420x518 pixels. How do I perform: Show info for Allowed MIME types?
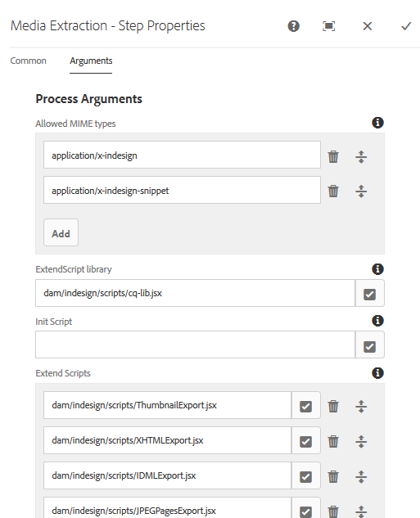tap(377, 123)
